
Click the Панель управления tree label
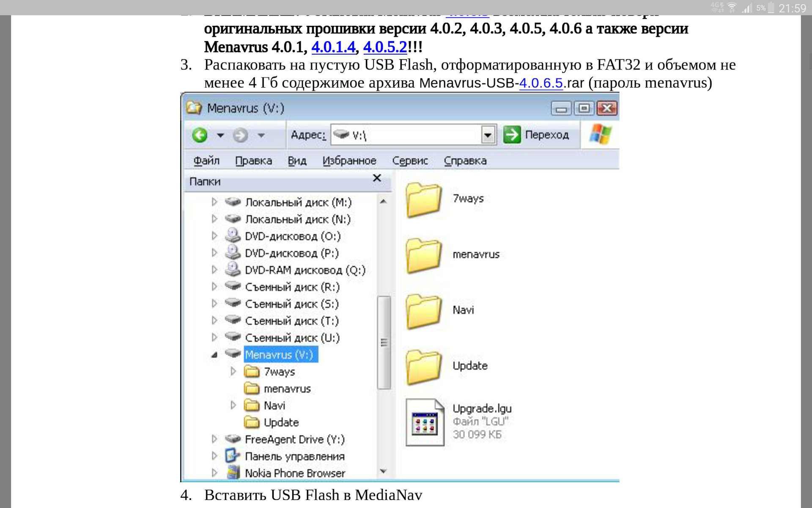[x=295, y=456]
